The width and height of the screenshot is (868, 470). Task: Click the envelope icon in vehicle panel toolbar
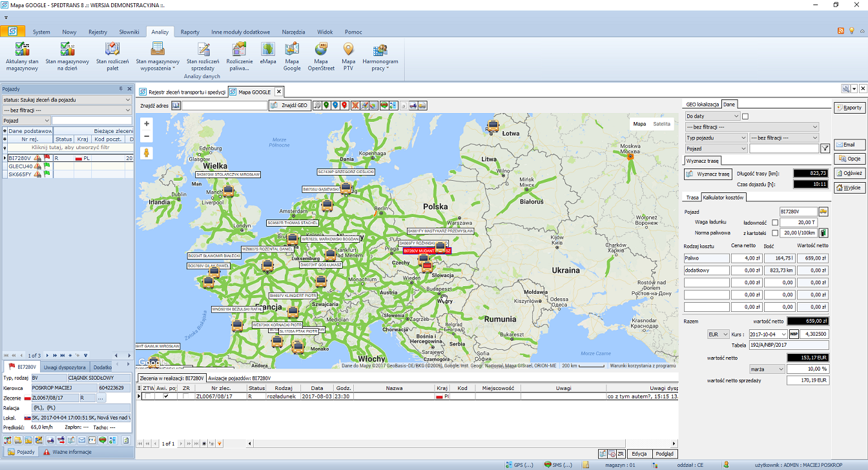(x=82, y=440)
